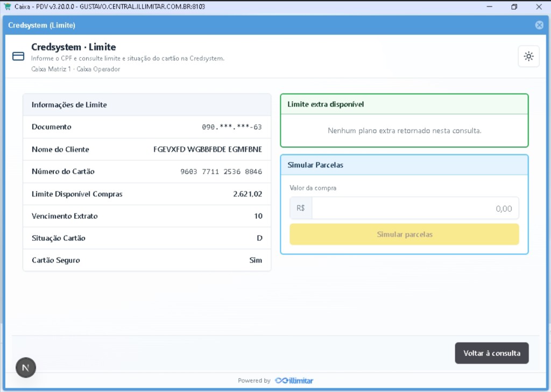Click the Simular Parcelas panel header
Image resolution: width=551 pixels, height=392 pixels.
tap(404, 165)
